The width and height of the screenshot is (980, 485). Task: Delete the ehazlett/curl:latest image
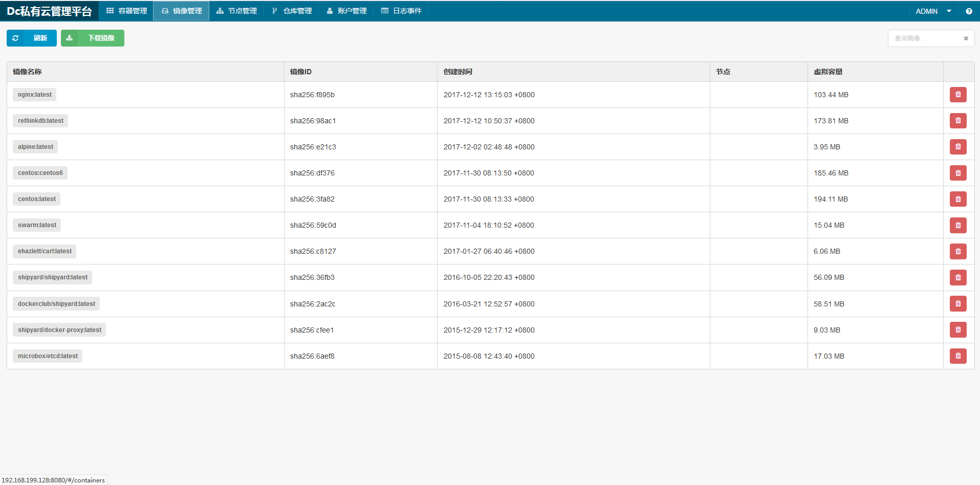pyautogui.click(x=958, y=251)
